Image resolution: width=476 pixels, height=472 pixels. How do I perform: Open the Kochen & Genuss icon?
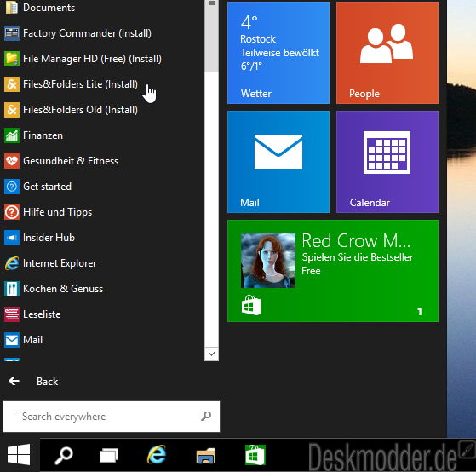12,289
